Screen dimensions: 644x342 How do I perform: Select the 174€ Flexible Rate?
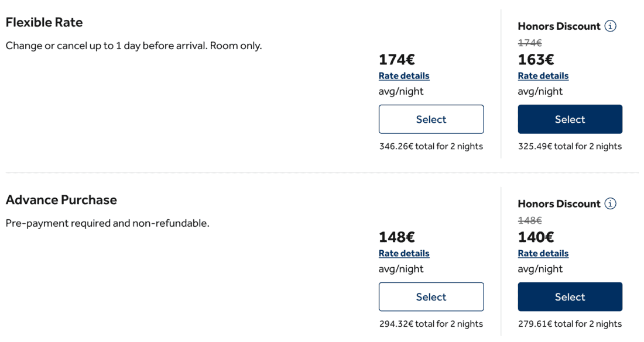(431, 119)
